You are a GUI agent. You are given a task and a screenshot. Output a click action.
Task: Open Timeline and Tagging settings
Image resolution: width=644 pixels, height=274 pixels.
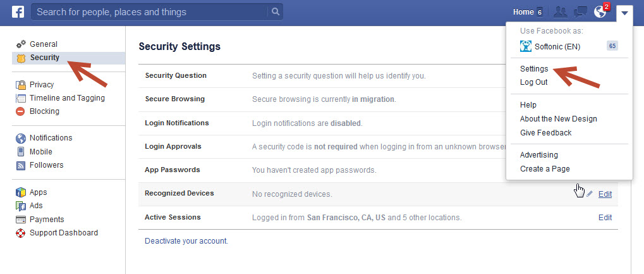click(x=67, y=98)
